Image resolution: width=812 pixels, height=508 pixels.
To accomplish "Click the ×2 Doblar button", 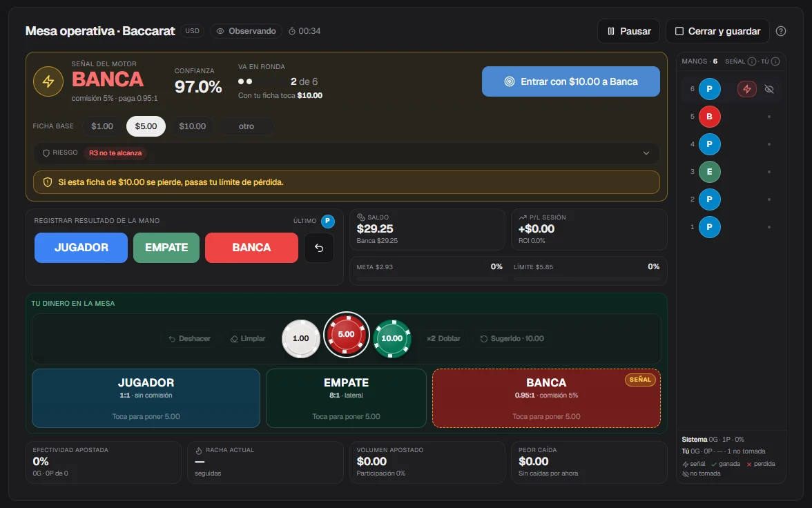I will (x=443, y=339).
